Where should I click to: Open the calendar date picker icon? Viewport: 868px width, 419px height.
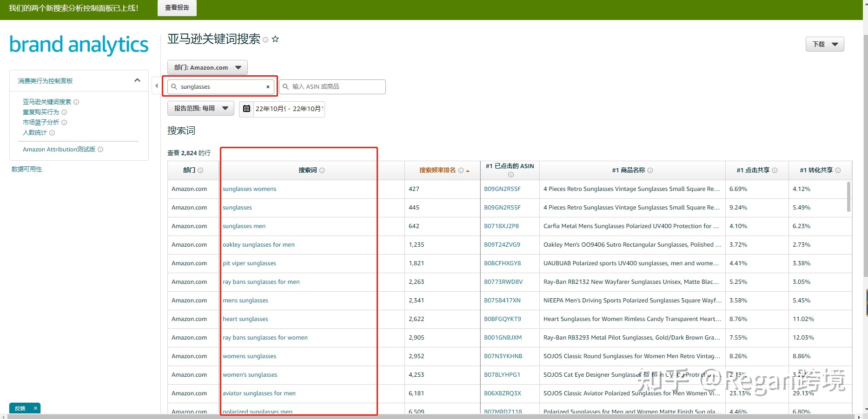click(246, 109)
